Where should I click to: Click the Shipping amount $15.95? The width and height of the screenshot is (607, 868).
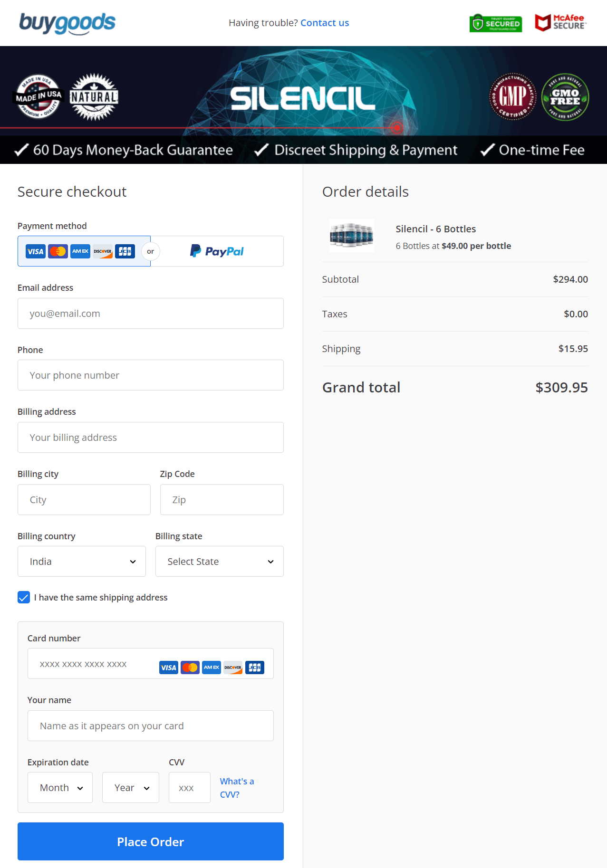point(573,349)
